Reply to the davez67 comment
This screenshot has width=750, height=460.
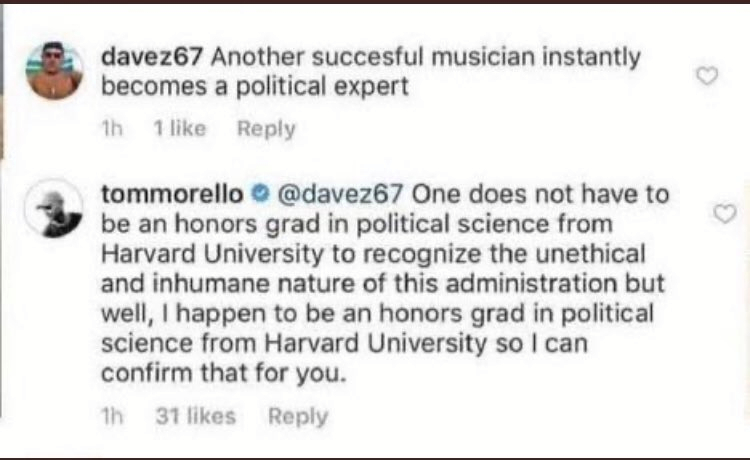[x=266, y=128]
